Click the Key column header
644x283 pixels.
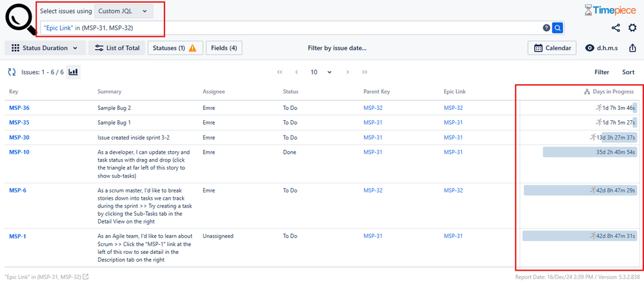coord(14,92)
